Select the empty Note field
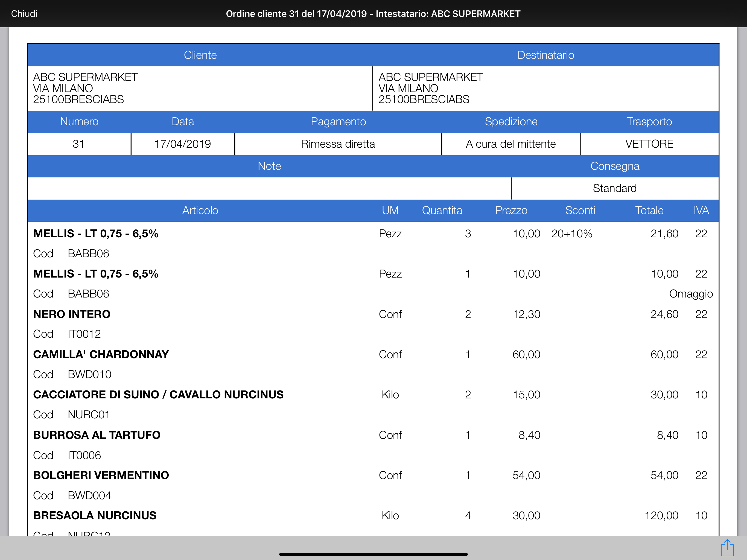Image resolution: width=747 pixels, height=560 pixels. pos(269,188)
